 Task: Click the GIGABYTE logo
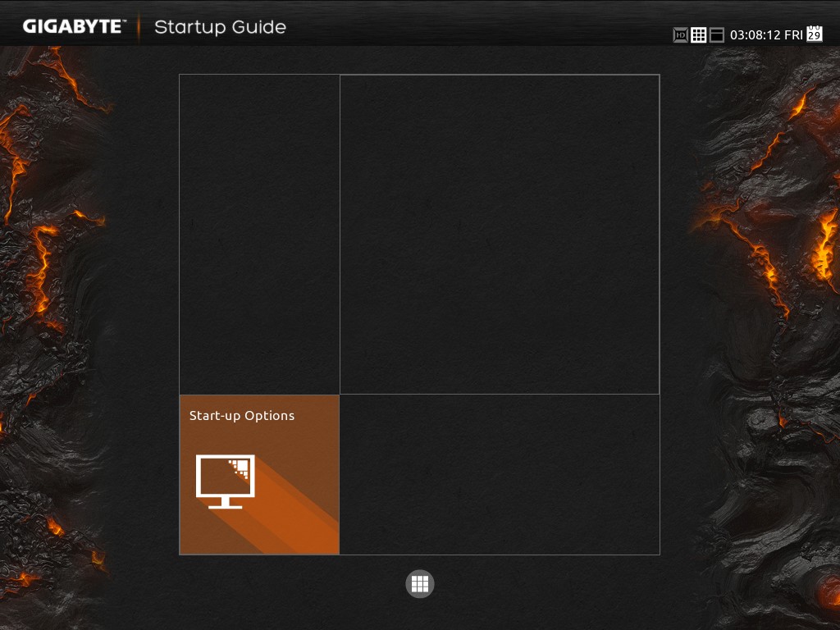(74, 27)
